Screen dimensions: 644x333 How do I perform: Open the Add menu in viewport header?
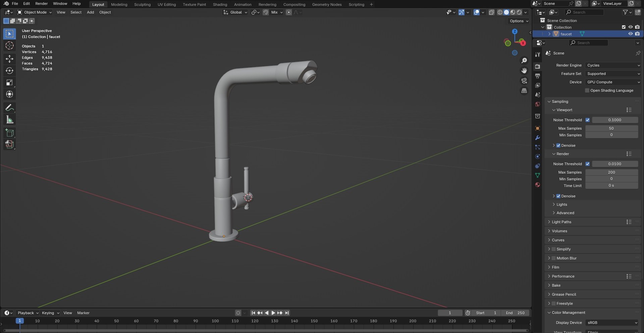90,12
